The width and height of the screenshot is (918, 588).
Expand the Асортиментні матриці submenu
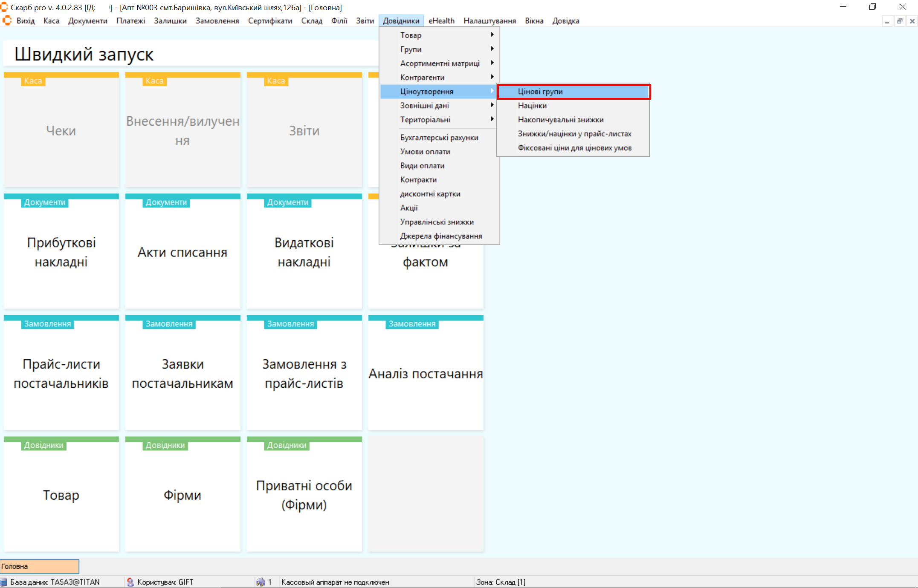439,63
